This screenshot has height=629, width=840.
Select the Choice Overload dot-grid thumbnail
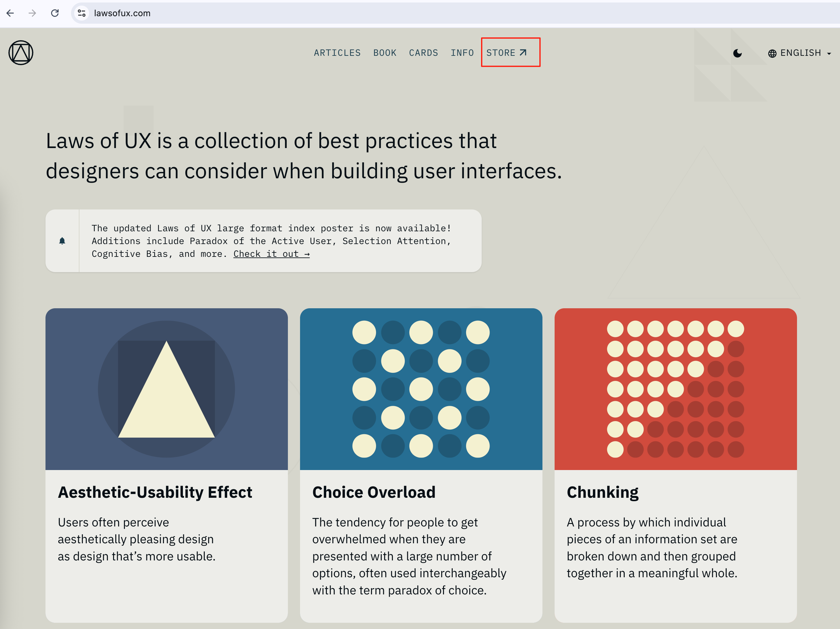coord(421,389)
